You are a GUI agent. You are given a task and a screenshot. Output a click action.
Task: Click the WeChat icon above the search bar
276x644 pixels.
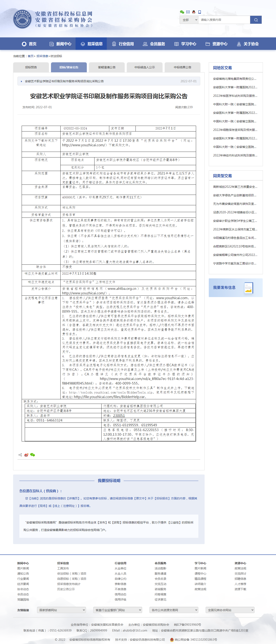pyautogui.click(x=182, y=12)
